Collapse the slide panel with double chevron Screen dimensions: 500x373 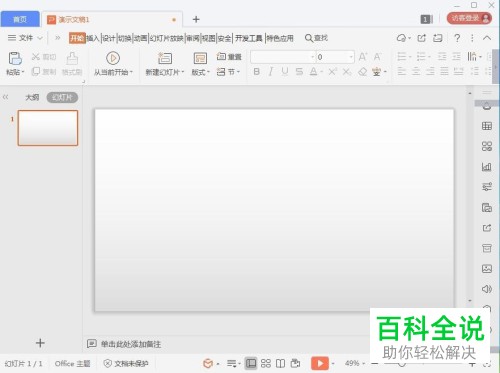point(5,97)
